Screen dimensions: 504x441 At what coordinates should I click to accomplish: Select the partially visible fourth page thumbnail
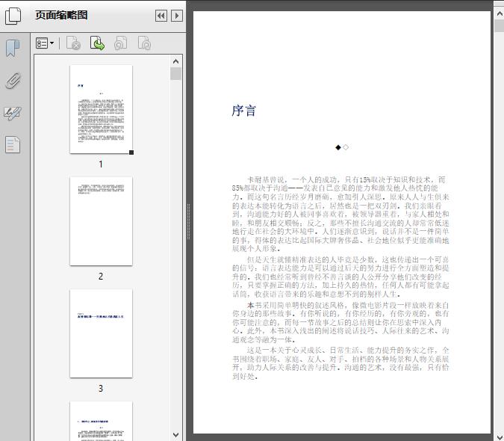101,421
